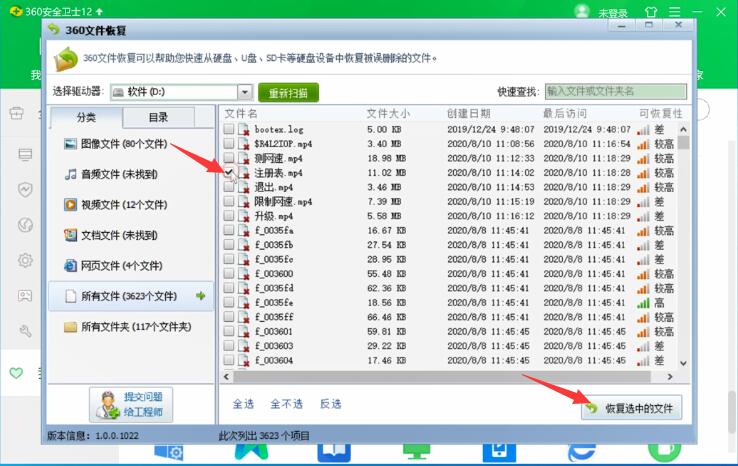The width and height of the screenshot is (738, 466).
Task: Check the box for 限制网速.mp4
Action: (229, 201)
